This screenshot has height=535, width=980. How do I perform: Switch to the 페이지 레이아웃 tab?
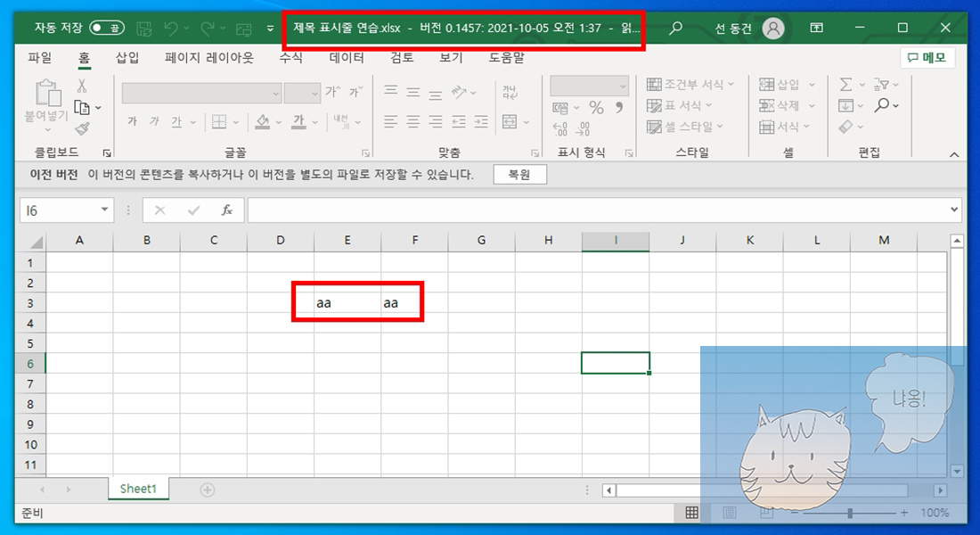click(209, 58)
